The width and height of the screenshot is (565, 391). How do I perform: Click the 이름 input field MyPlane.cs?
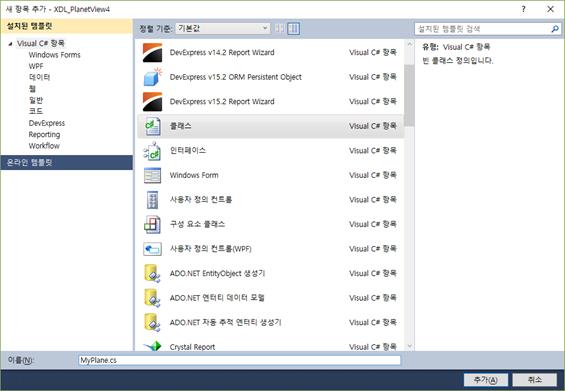click(x=239, y=360)
